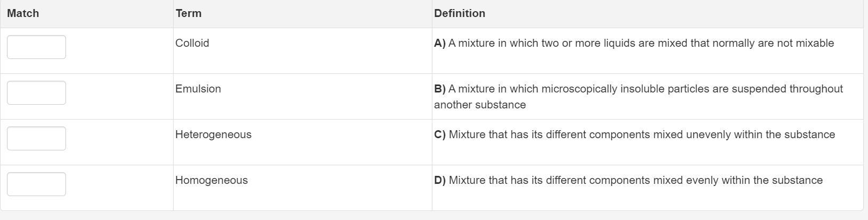Click the bold B) definition label
This screenshot has width=868, height=220.
pyautogui.click(x=440, y=89)
